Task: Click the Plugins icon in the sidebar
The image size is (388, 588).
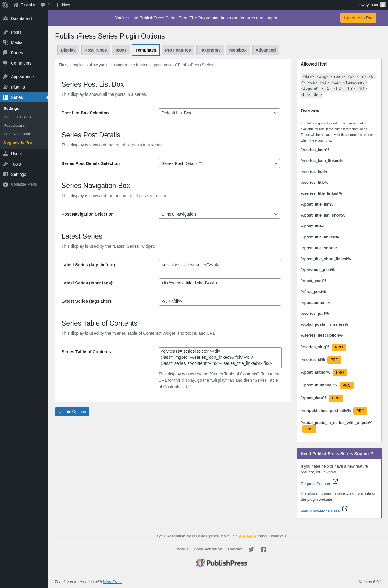Action: click(5, 87)
